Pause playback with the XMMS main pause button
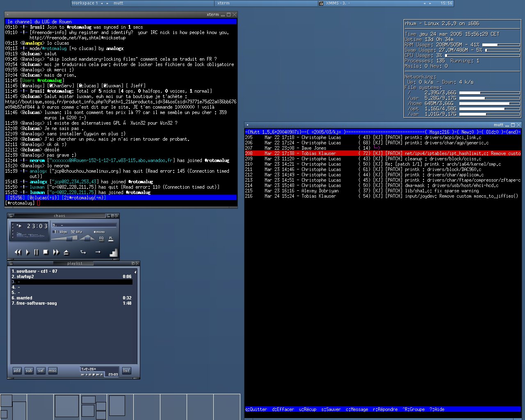Image resolution: width=525 pixels, height=420 pixels. tap(36, 252)
